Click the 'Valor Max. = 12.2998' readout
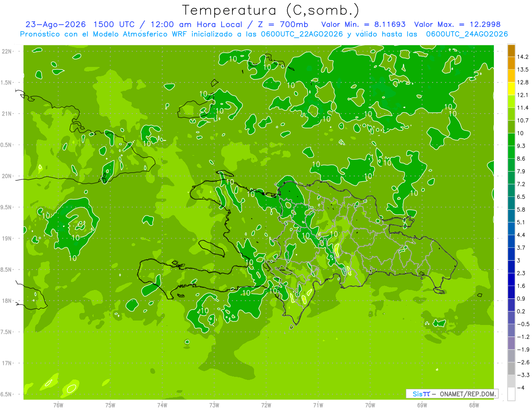The image size is (532, 411). pyautogui.click(x=457, y=24)
